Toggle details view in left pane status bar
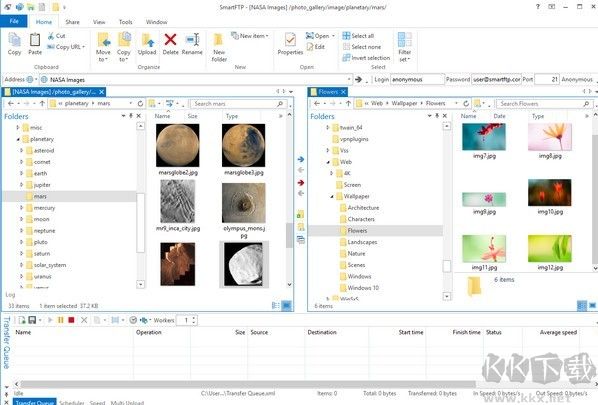The height and width of the screenshot is (405, 598). point(276,305)
